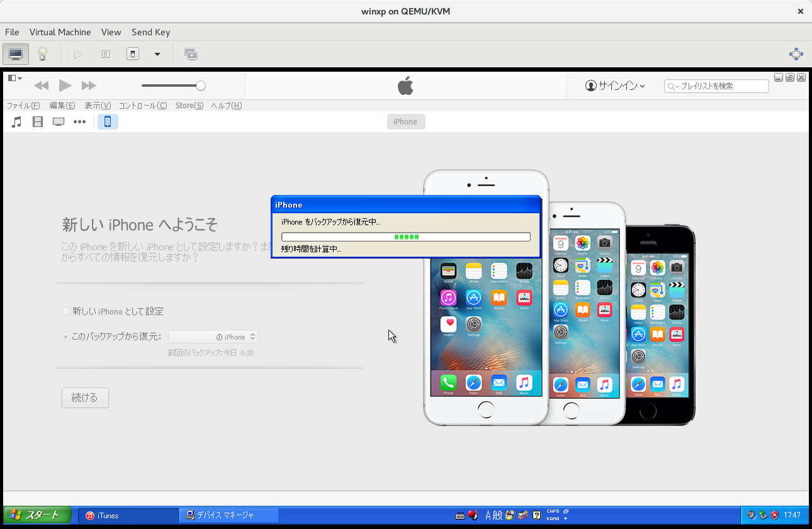Image resolution: width=812 pixels, height=529 pixels.
Task: Open the IME pad icon
Action: click(x=510, y=515)
